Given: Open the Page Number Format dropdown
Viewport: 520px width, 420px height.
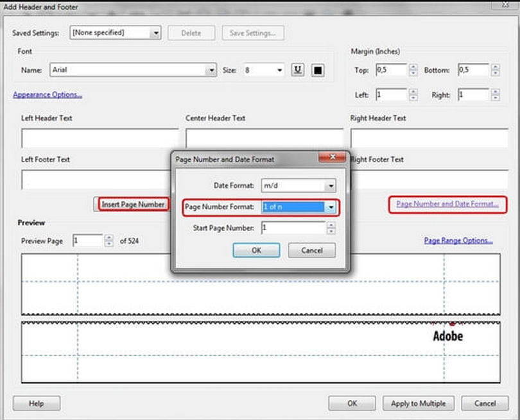Looking at the screenshot, I should pos(332,206).
